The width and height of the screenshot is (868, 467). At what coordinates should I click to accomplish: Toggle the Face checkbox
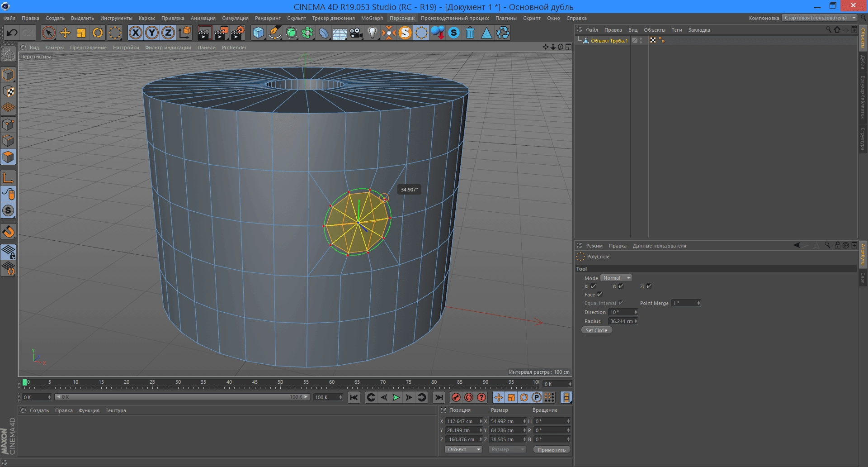tap(600, 294)
